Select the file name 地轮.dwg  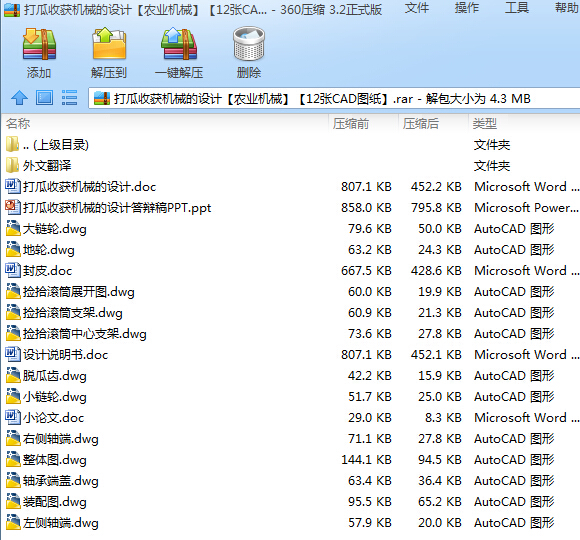tap(49, 250)
